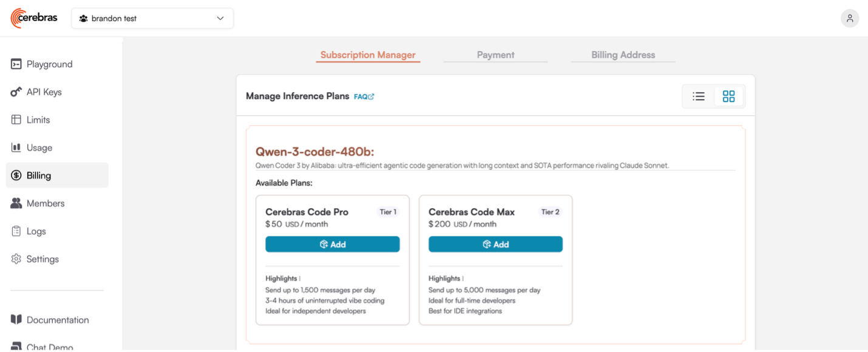Click the Usage bar chart icon
This screenshot has height=352, width=868.
coord(16,147)
